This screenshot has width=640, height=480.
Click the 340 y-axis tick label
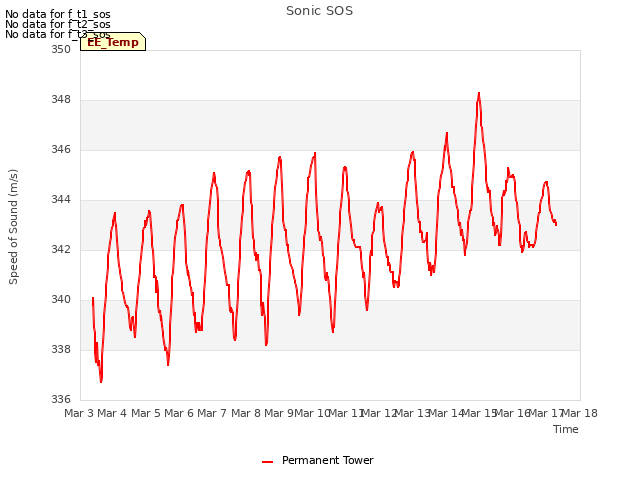tap(61, 300)
